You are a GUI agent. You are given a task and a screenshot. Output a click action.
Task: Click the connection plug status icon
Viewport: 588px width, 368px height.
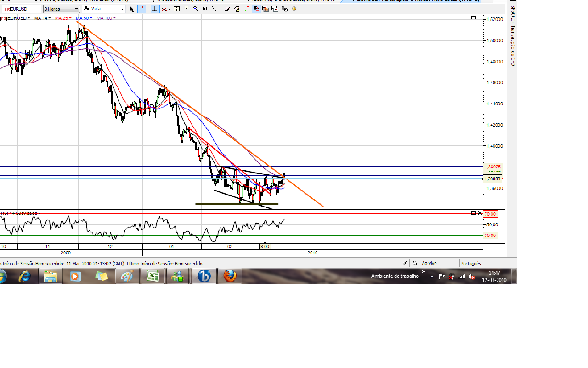[404, 263]
